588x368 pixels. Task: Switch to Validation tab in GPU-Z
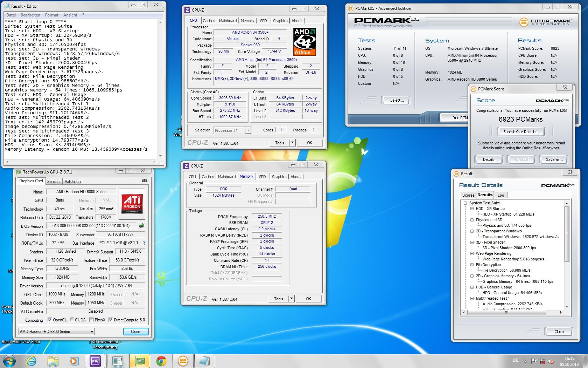click(72, 181)
